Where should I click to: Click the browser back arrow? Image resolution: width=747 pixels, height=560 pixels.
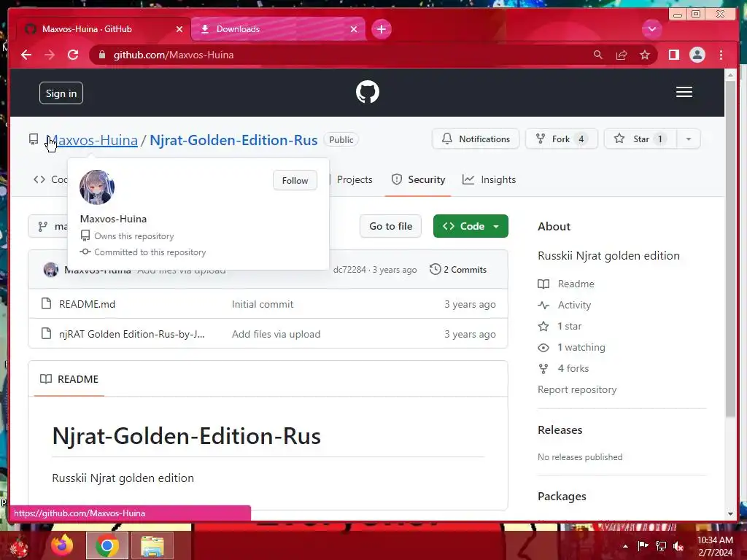point(26,55)
